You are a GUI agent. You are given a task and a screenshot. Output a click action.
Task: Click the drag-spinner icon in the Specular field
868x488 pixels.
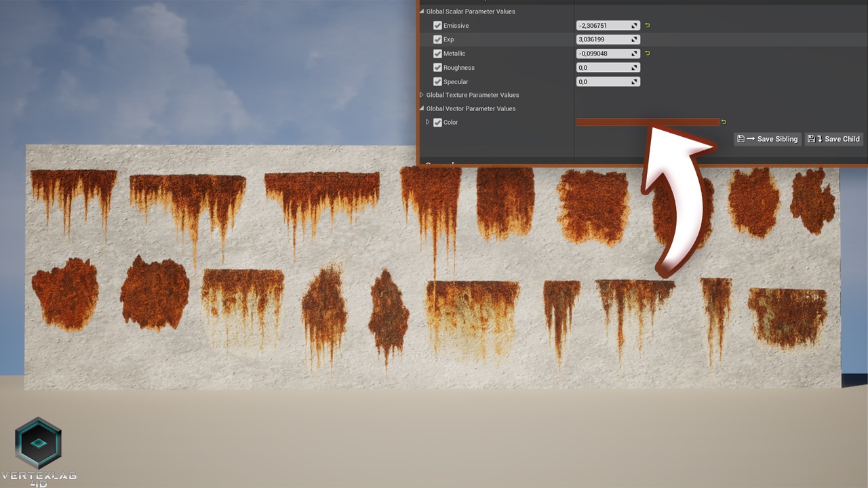[635, 81]
